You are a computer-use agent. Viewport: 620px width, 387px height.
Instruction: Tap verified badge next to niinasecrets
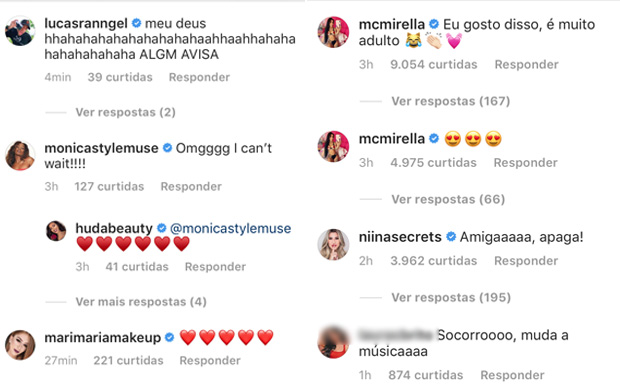[451, 237]
